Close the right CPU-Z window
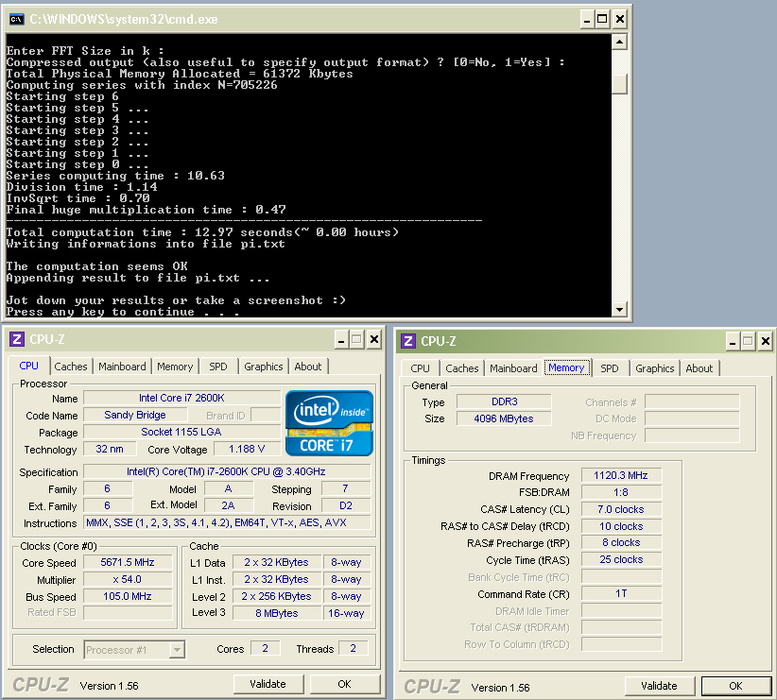This screenshot has width=777, height=700. [x=766, y=341]
